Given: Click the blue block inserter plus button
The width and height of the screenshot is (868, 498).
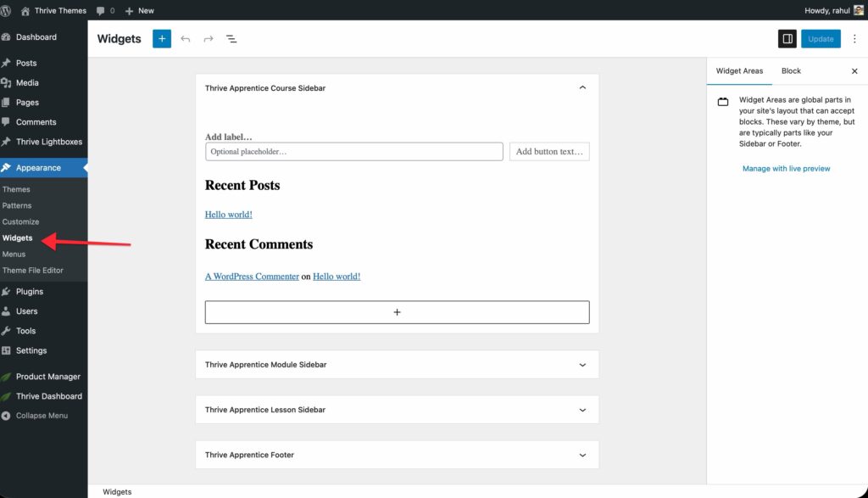Looking at the screenshot, I should pos(162,39).
